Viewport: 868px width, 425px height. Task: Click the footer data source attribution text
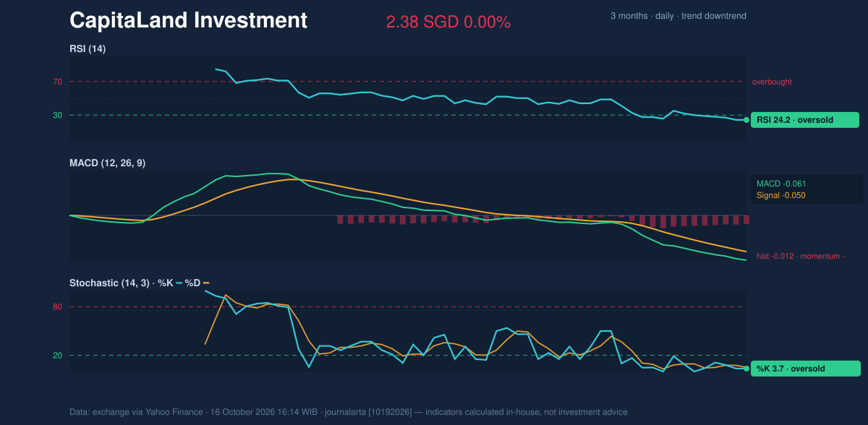[x=349, y=412]
